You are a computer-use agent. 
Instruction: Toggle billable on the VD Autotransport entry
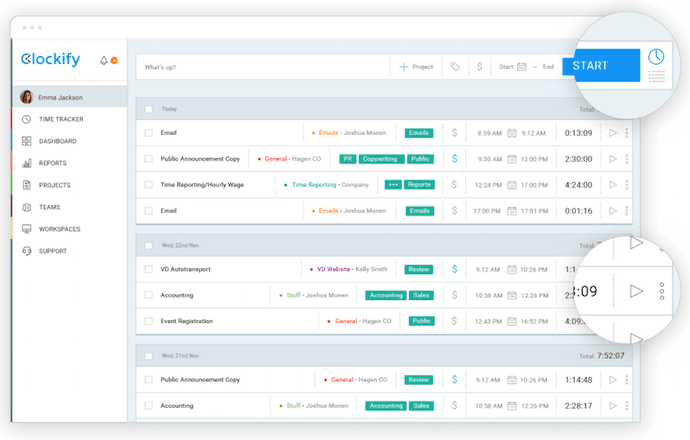tap(454, 269)
